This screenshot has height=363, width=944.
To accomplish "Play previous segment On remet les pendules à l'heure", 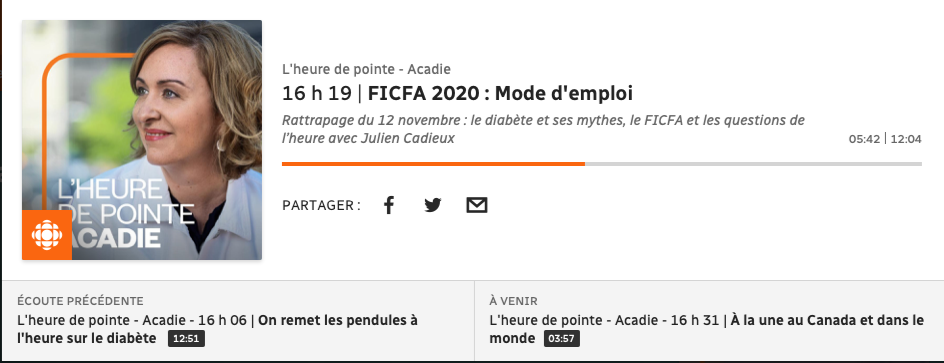I will (217, 329).
